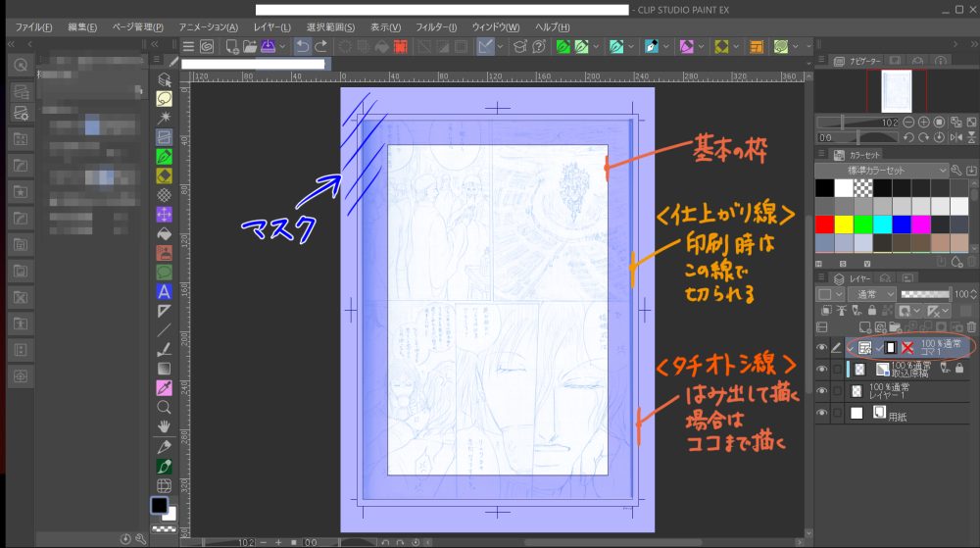Click Zoom out button in Navigator
The height and width of the screenshot is (548, 980).
(908, 123)
